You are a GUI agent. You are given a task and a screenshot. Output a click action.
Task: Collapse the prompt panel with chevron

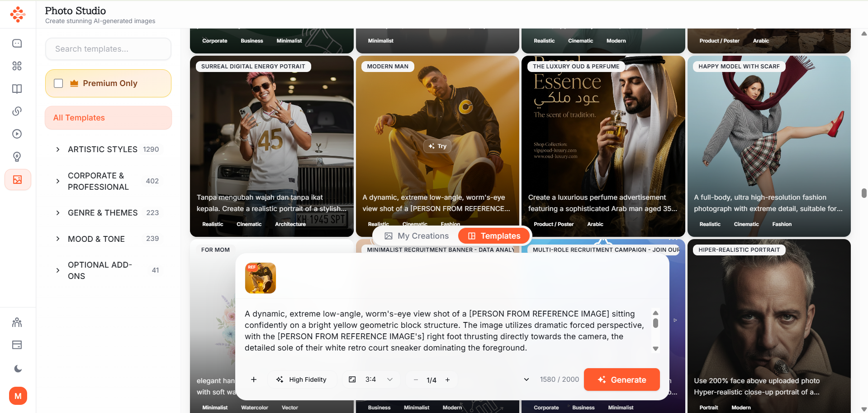[x=526, y=379]
